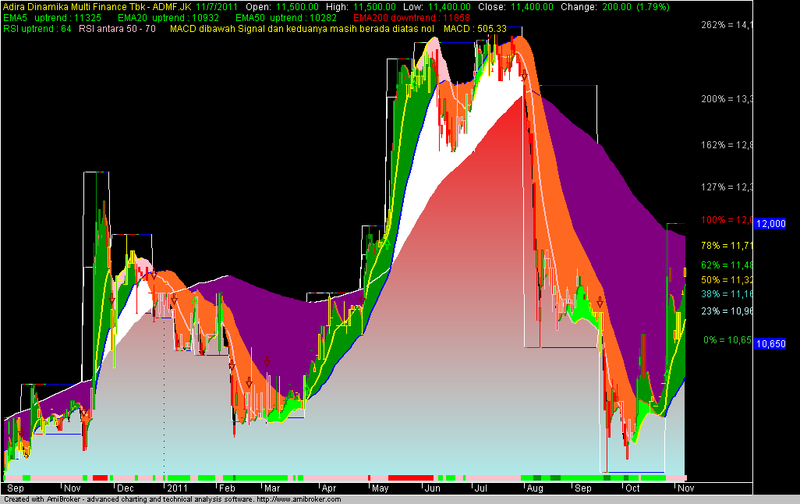Screen dimensions: 800x504
Task: Click the '262%' Fibonacci level label
Action: pos(727,24)
